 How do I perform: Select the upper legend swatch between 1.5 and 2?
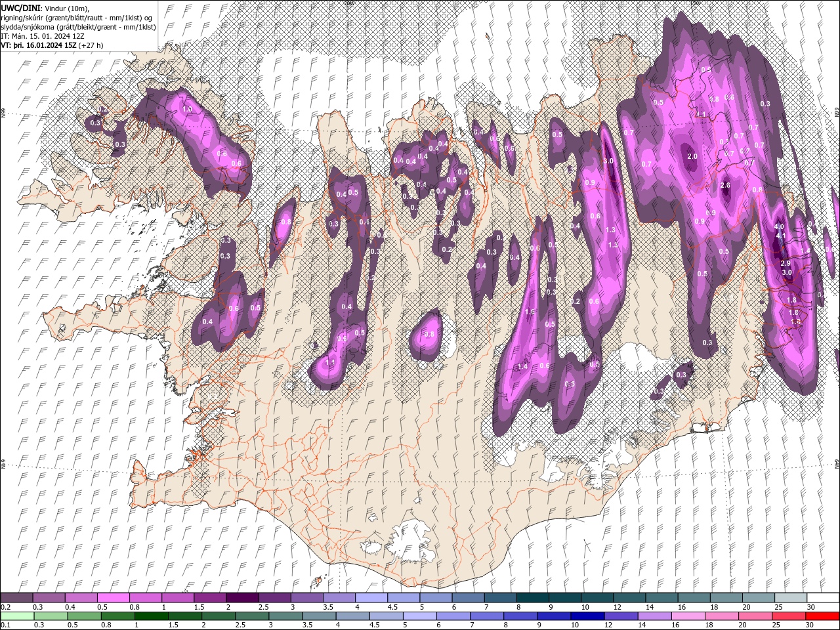[x=210, y=598]
